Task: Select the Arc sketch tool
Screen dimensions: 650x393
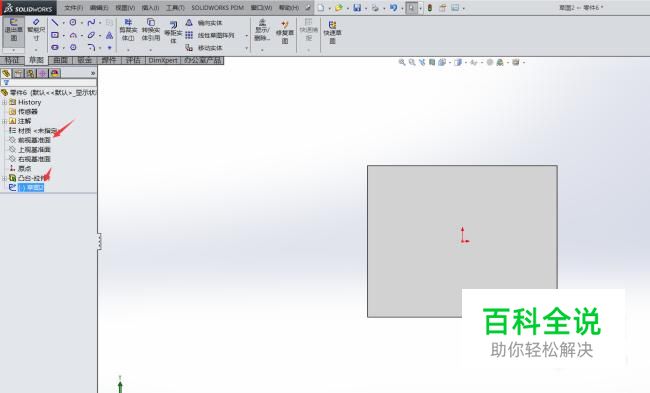Action: pos(73,35)
